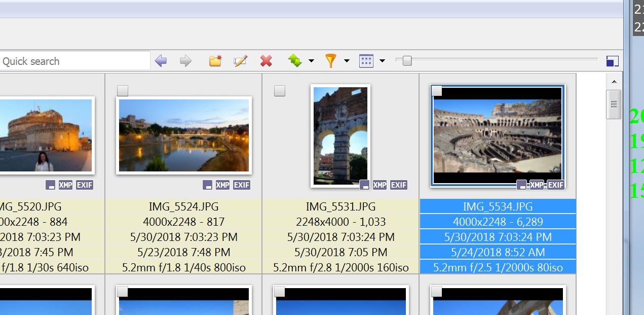The width and height of the screenshot is (644, 315).
Task: Select the IMG_5524.JPG river bridge thumbnail
Action: coord(184,135)
